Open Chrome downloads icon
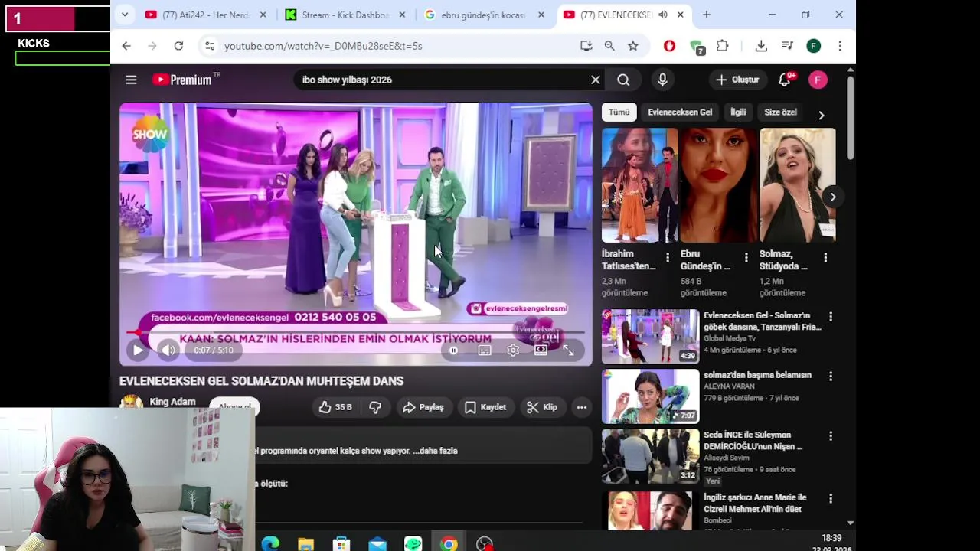This screenshot has height=551, width=980. 761,46
